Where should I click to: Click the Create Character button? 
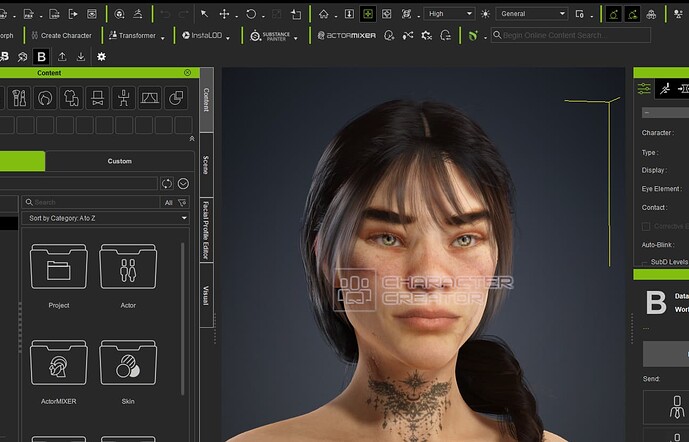pyautogui.click(x=62, y=36)
